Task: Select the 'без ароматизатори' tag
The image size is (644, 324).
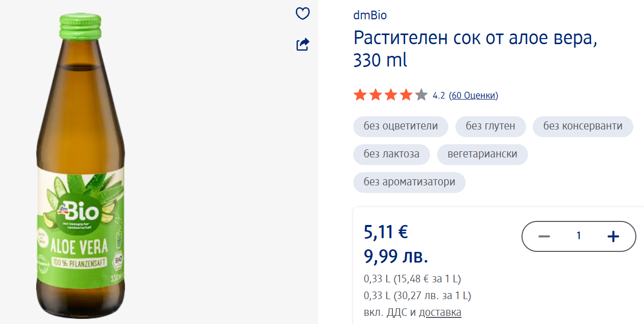Action: (x=409, y=182)
